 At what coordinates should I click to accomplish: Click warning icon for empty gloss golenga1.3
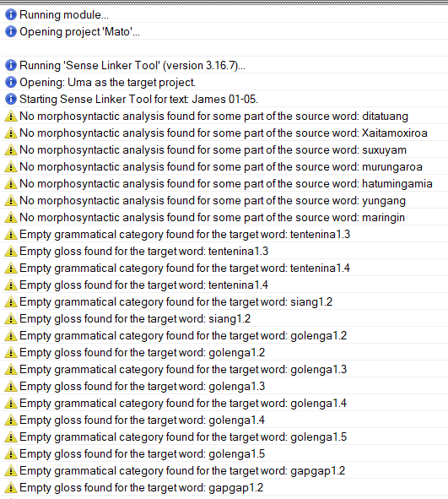[11, 386]
